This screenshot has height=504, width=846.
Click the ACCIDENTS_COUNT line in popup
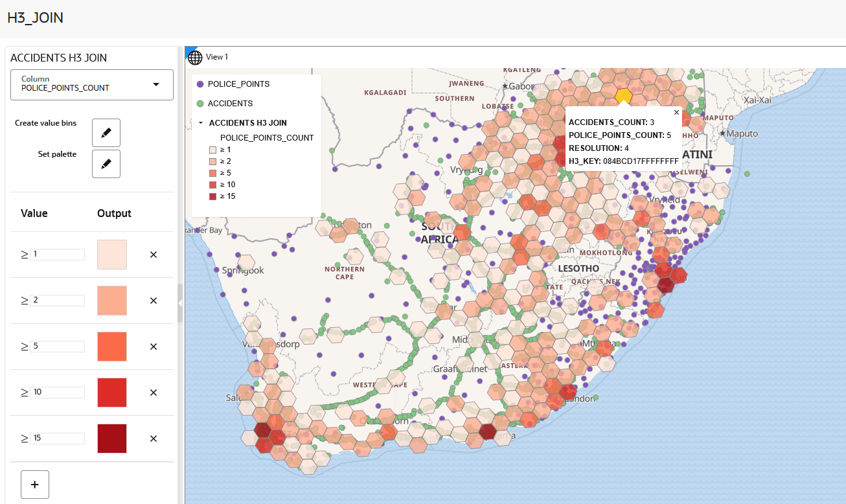coord(612,122)
